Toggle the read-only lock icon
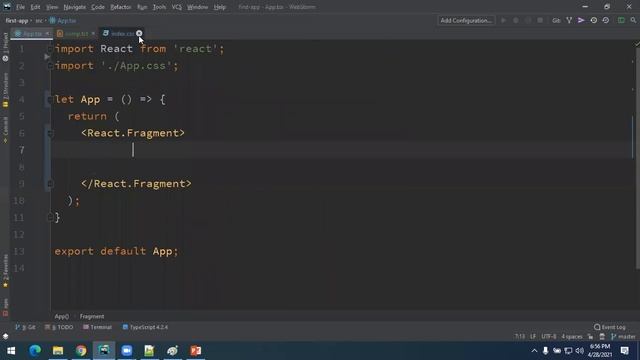The image size is (640, 360). tap(590, 337)
